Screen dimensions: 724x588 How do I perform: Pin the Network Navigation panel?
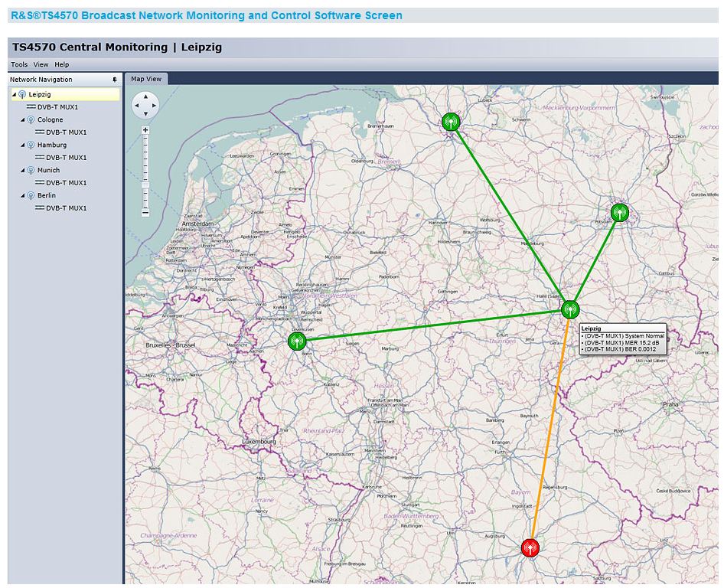(x=115, y=80)
